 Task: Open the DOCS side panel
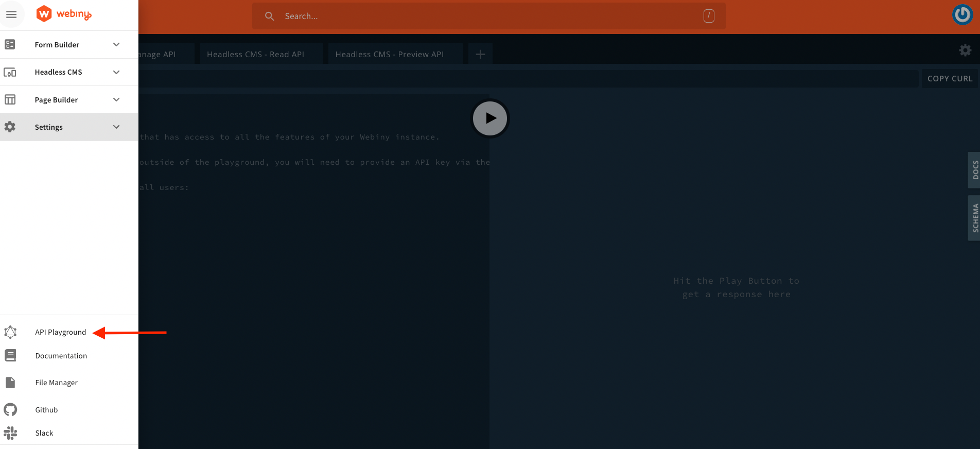coord(974,170)
